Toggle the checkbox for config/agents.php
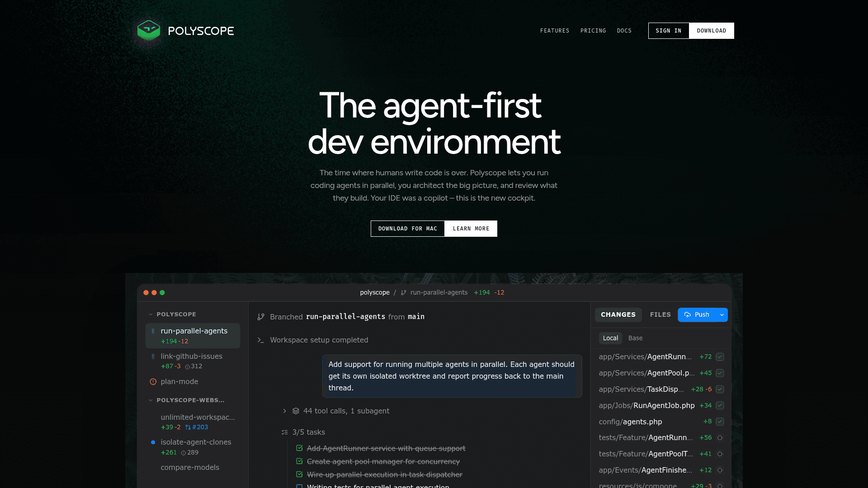The width and height of the screenshot is (868, 488). click(x=720, y=422)
